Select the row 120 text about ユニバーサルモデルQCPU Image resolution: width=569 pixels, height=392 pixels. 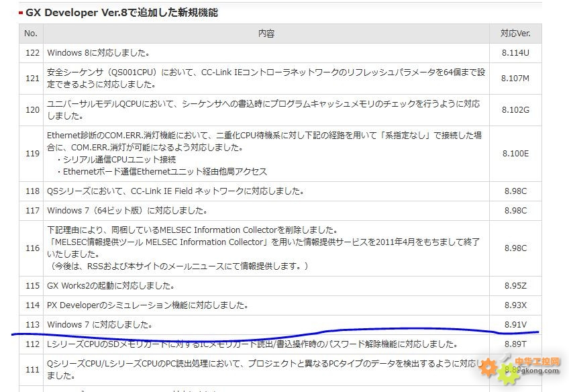click(x=264, y=110)
